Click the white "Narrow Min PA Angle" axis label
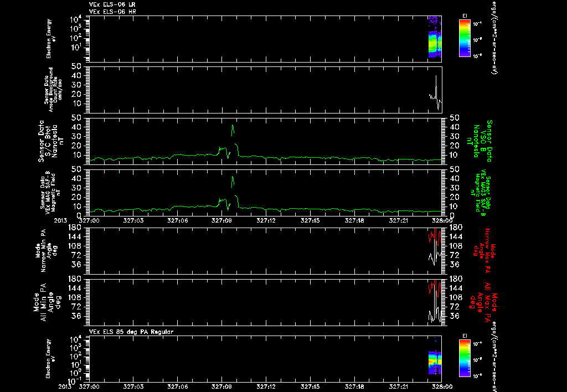Image resolution: width=567 pixels, height=392 pixels. [x=46, y=251]
